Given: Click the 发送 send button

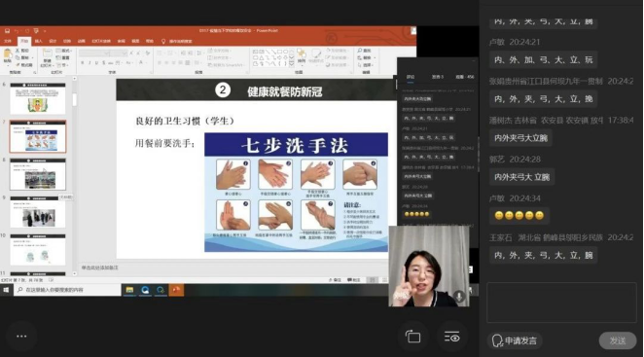Looking at the screenshot, I should click(x=618, y=340).
